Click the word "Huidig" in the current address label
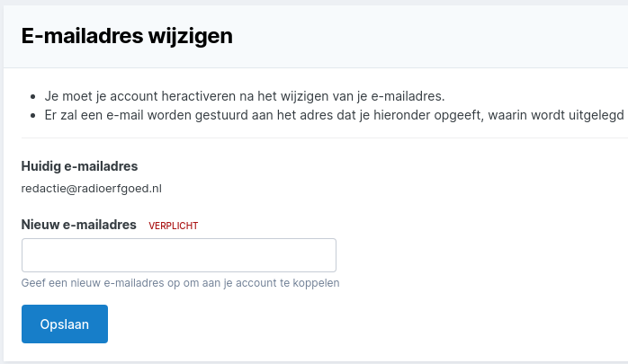The image size is (628, 364). click(40, 165)
